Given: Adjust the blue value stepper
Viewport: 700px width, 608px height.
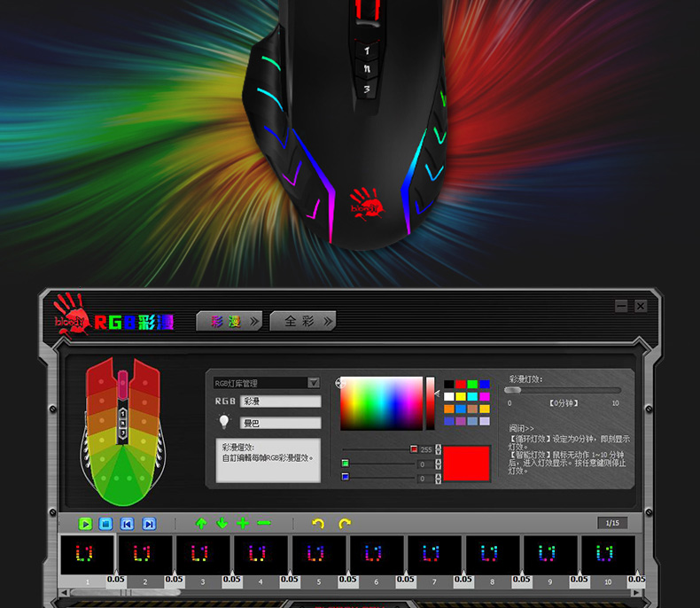Looking at the screenshot, I should pos(438,479).
